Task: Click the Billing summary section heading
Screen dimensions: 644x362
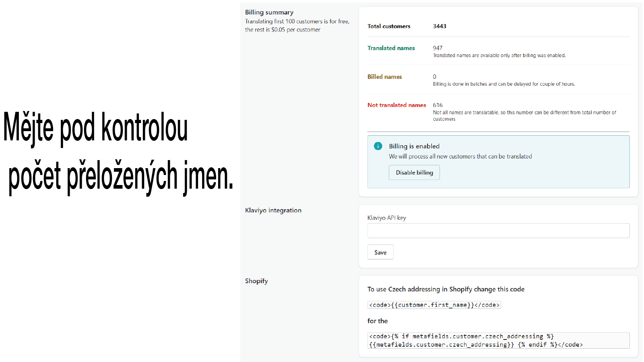Action: tap(269, 12)
